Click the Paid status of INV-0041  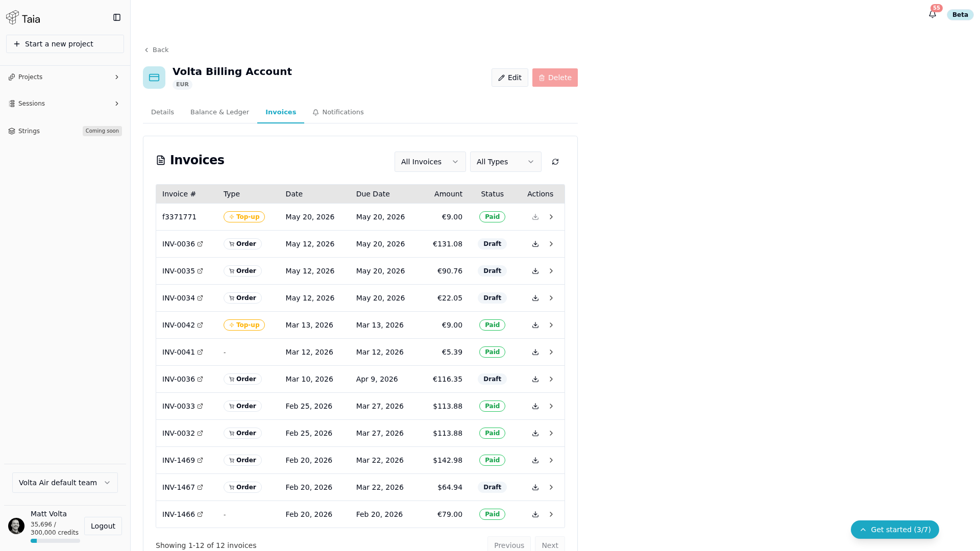point(492,352)
